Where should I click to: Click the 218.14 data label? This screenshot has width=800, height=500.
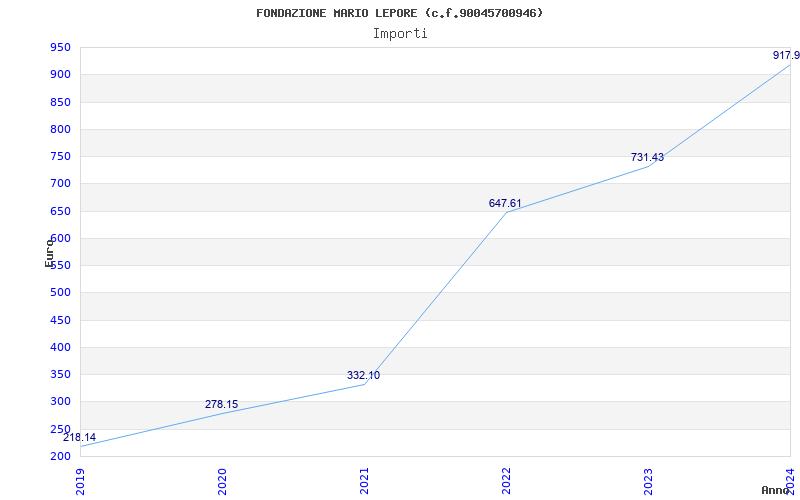(x=80, y=437)
